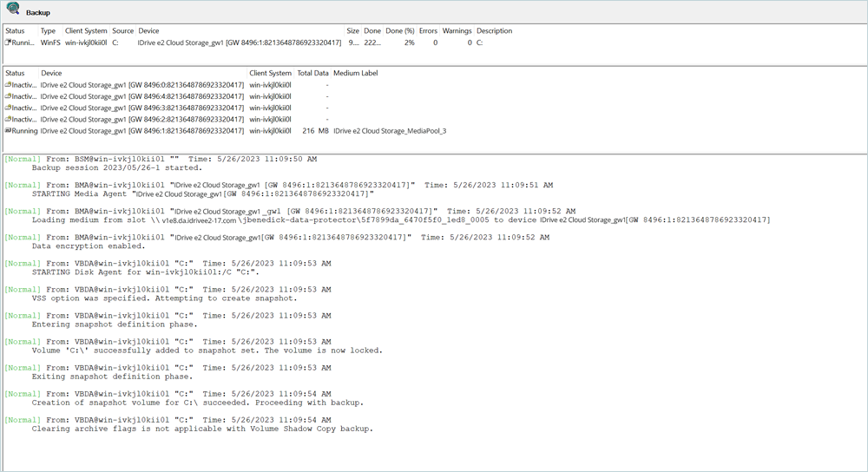
Task: Click the running icon for device GW 8496:1
Action: tap(8, 131)
